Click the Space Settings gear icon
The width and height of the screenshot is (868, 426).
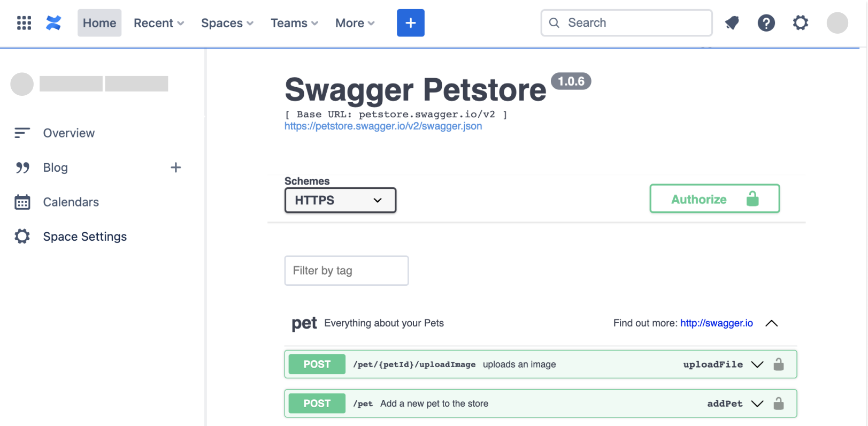(x=22, y=236)
